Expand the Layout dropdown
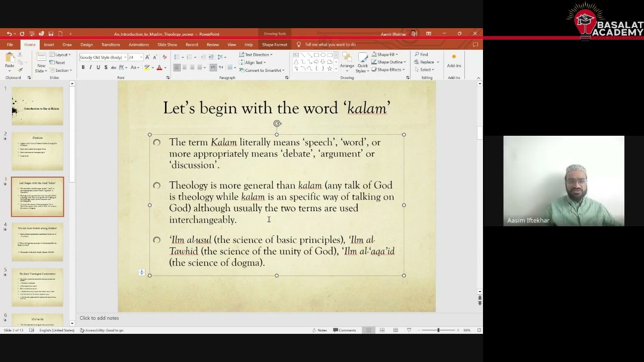 pyautogui.click(x=60, y=54)
